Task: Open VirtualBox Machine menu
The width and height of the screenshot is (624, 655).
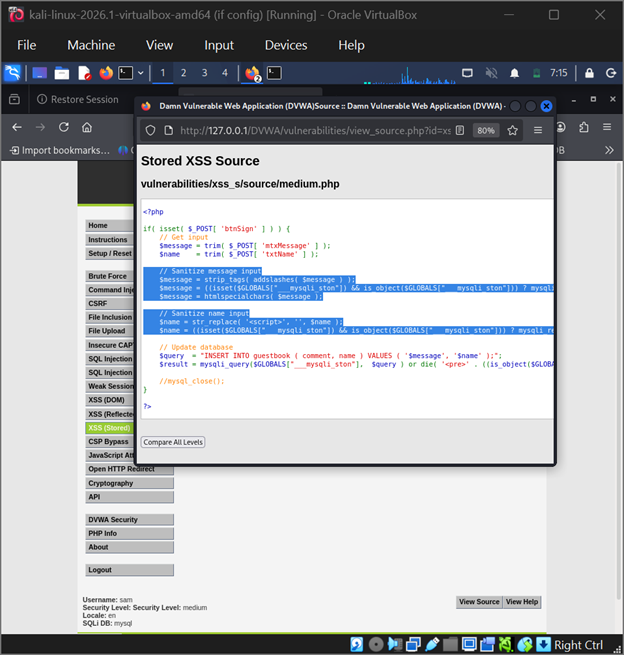Action: [x=91, y=45]
